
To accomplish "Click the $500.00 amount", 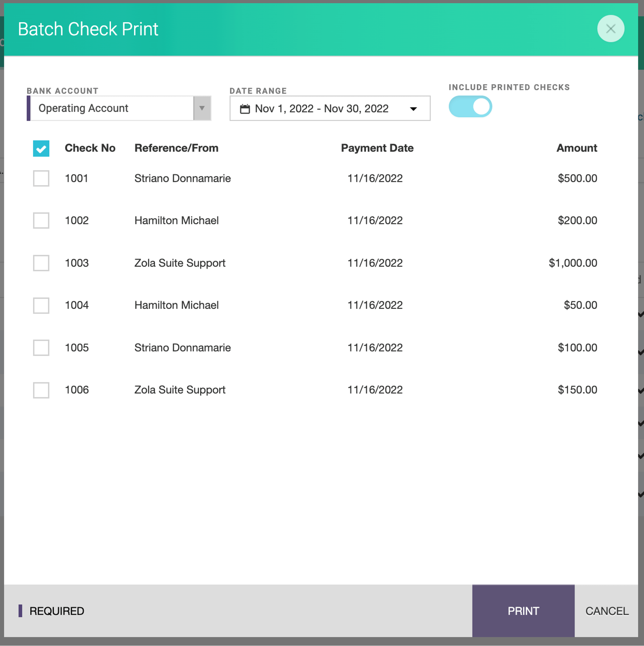I will pos(577,178).
